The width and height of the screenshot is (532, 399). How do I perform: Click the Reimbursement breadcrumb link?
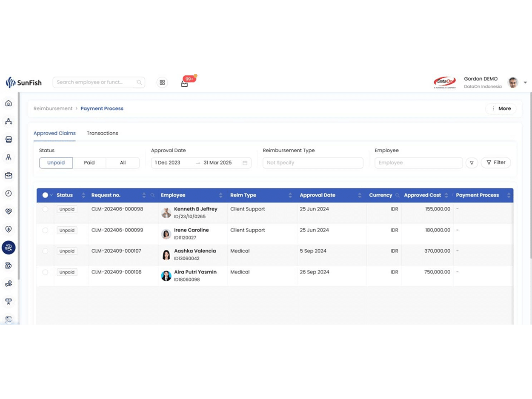pos(53,108)
